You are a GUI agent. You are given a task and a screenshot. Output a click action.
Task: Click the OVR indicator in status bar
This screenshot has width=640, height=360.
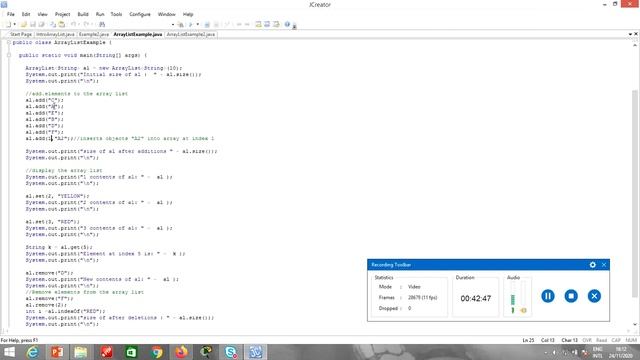tap(587, 340)
